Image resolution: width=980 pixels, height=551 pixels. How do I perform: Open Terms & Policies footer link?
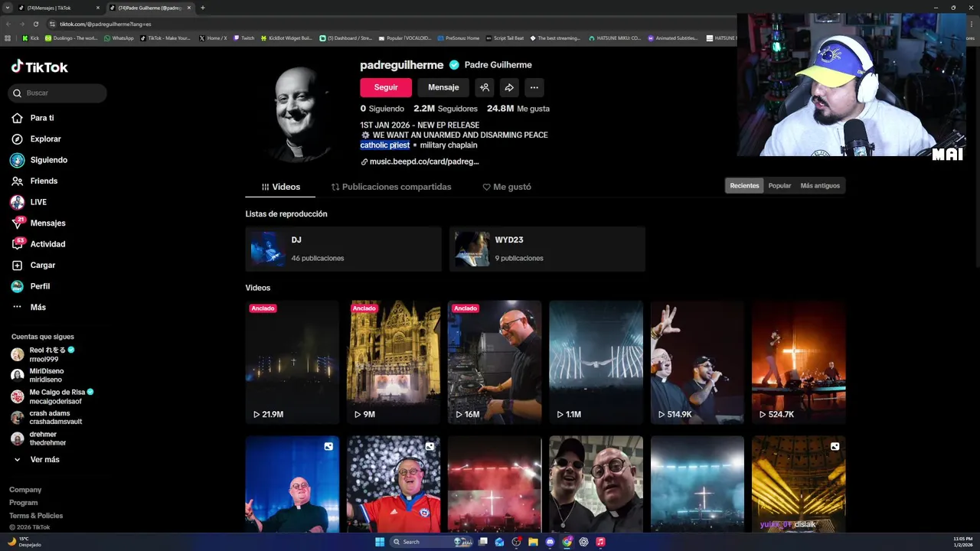coord(36,516)
